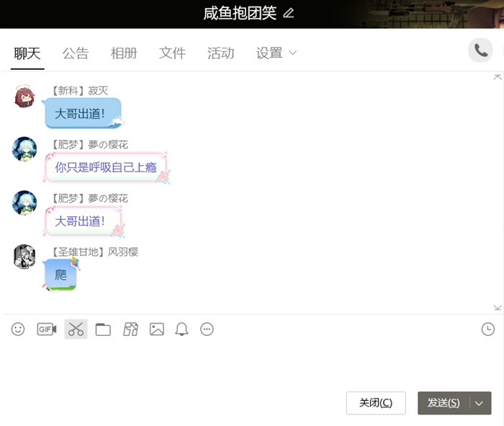The height and width of the screenshot is (426, 504).
Task: Open message history clock icon
Action: pyautogui.click(x=487, y=329)
